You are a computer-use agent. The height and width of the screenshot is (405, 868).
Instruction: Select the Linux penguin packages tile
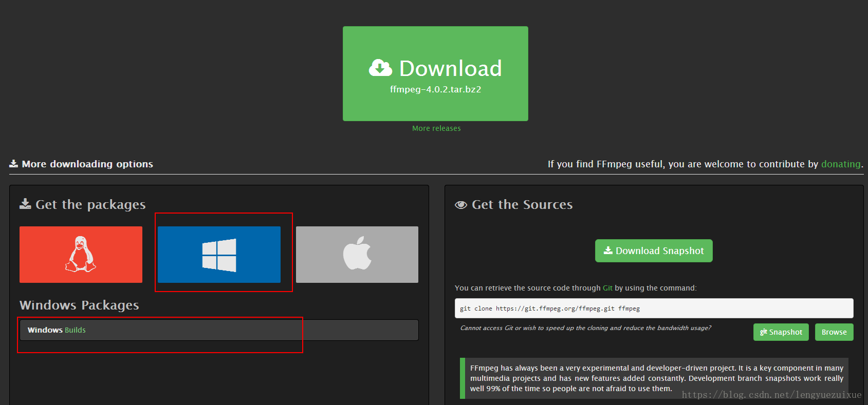[81, 255]
